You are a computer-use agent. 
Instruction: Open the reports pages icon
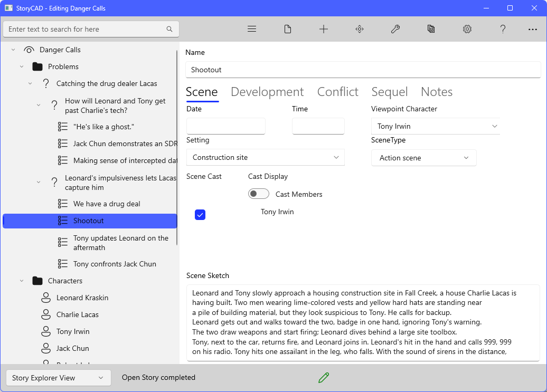tap(431, 29)
